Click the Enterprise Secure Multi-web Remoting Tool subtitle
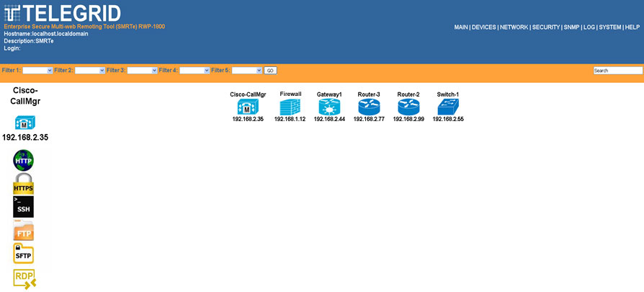 coord(84,27)
